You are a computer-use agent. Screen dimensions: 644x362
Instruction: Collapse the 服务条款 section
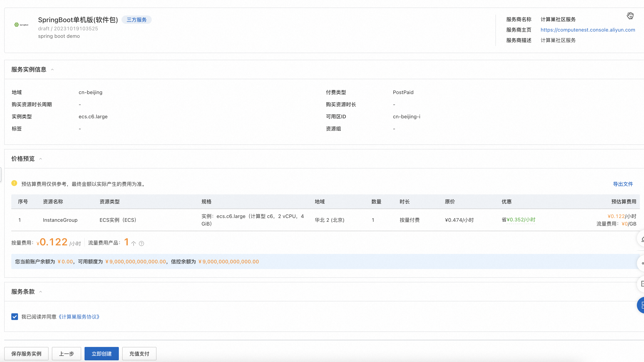click(41, 292)
